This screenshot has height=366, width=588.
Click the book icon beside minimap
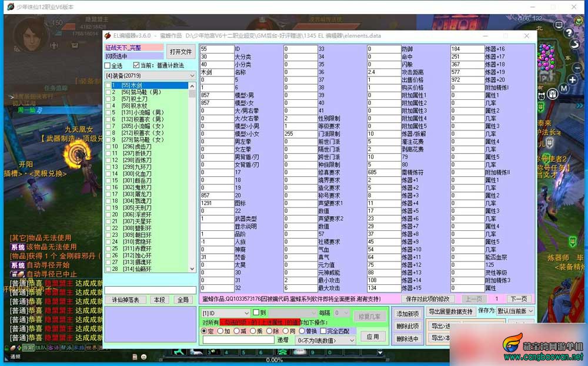click(x=552, y=94)
